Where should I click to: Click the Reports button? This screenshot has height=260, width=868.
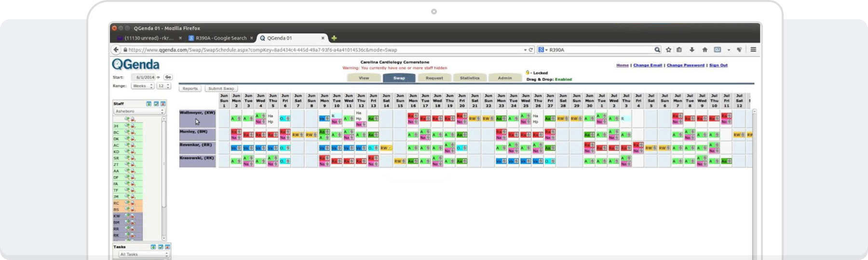190,89
